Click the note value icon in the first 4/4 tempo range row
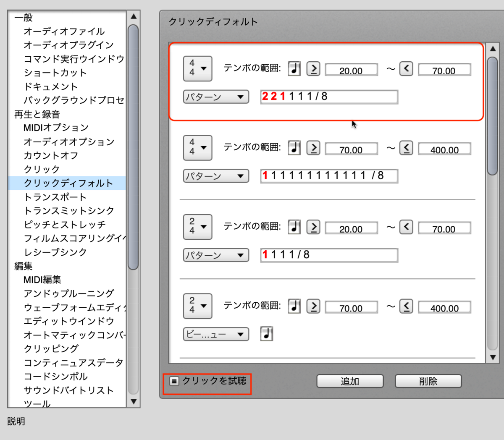The height and width of the screenshot is (440, 504). [x=294, y=69]
